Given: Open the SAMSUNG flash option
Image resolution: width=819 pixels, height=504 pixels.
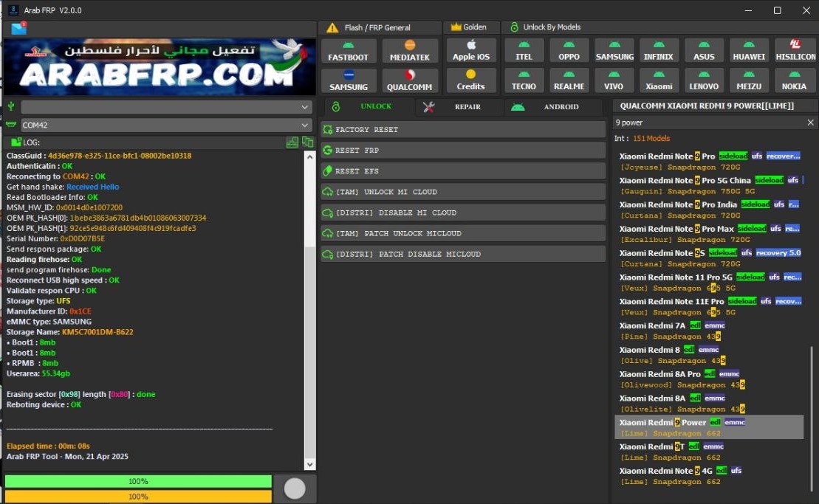Looking at the screenshot, I should coord(349,81).
